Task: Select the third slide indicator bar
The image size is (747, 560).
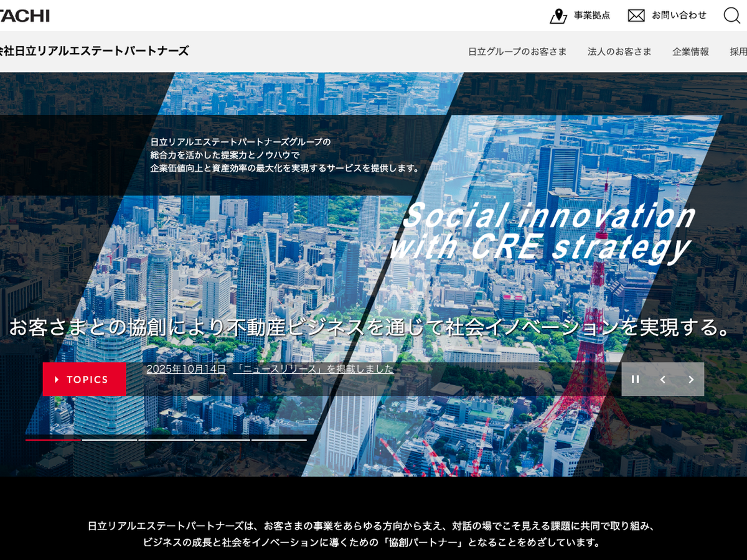Action: (166, 440)
